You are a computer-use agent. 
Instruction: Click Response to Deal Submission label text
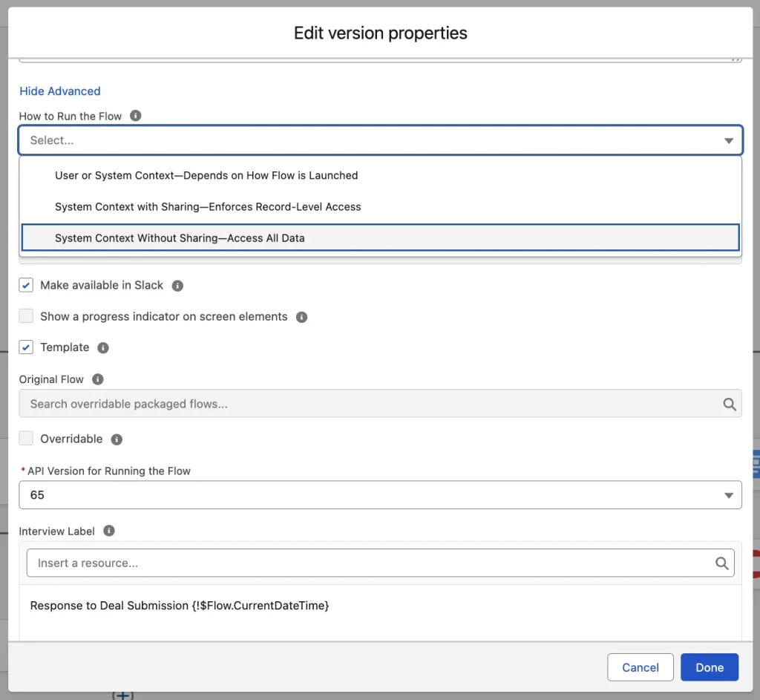click(180, 606)
